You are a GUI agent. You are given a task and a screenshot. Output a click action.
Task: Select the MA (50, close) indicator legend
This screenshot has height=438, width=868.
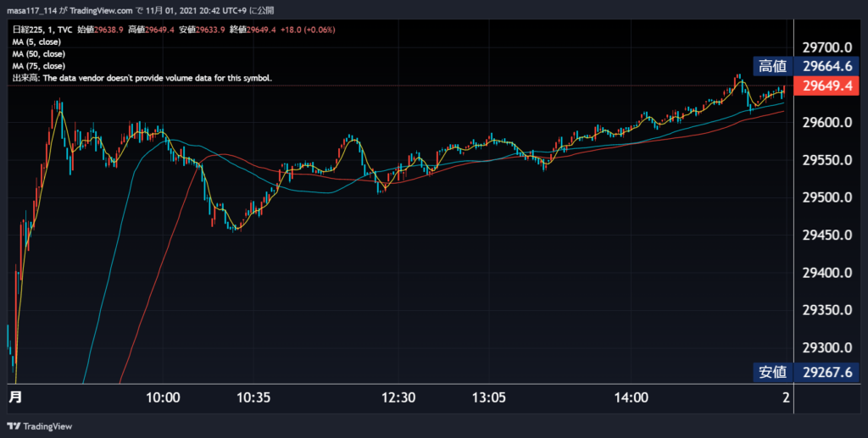[39, 54]
